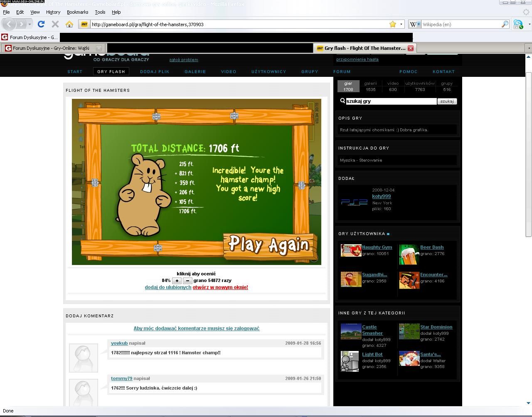The image size is (532, 417).
Task: Open GALERIE in site navigation
Action: point(195,71)
